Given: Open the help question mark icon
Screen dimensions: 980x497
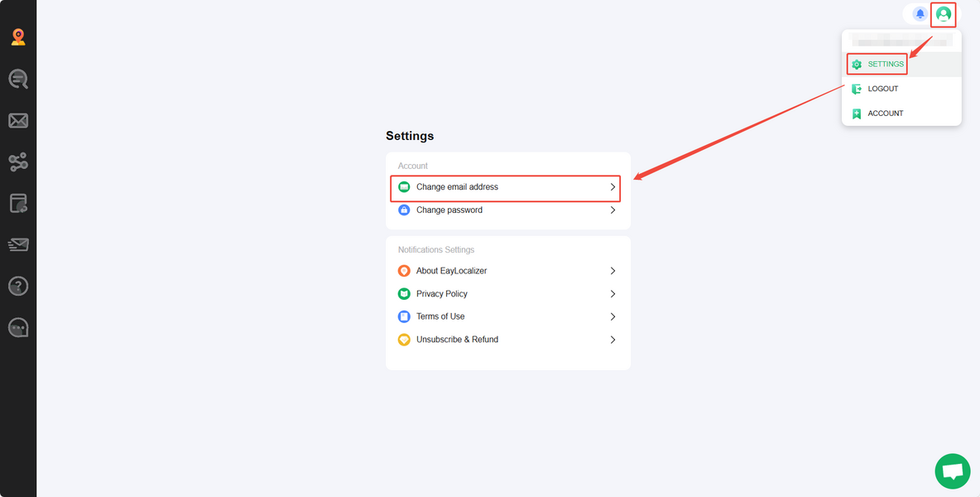Looking at the screenshot, I should tap(18, 286).
